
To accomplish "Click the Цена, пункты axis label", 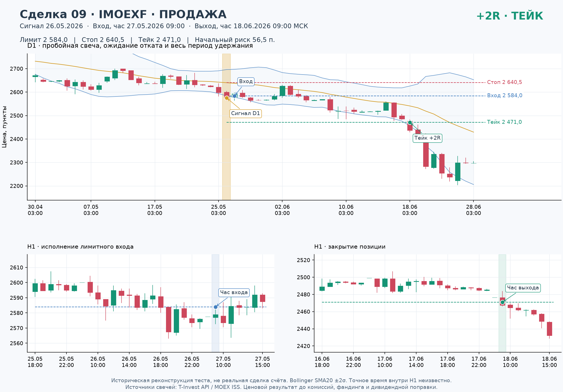I will (4, 126).
